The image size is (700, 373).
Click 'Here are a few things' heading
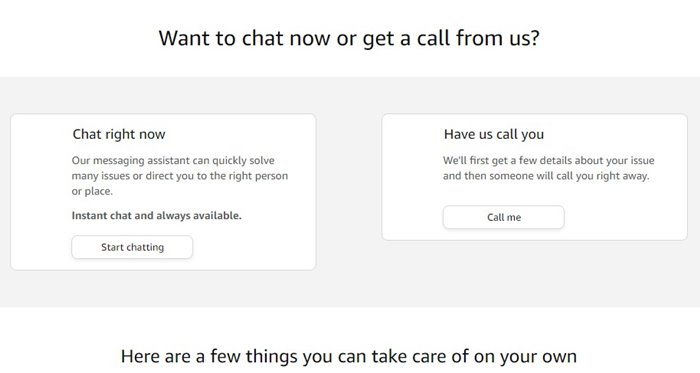349,356
